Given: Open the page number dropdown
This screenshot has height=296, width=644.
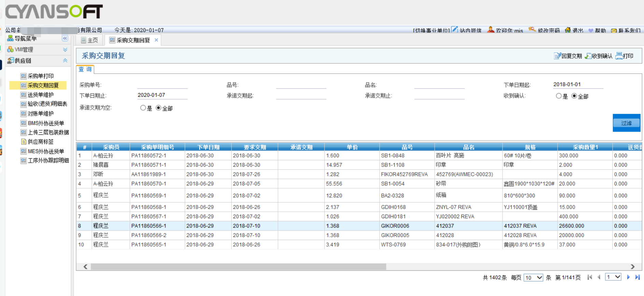Looking at the screenshot, I should (614, 277).
